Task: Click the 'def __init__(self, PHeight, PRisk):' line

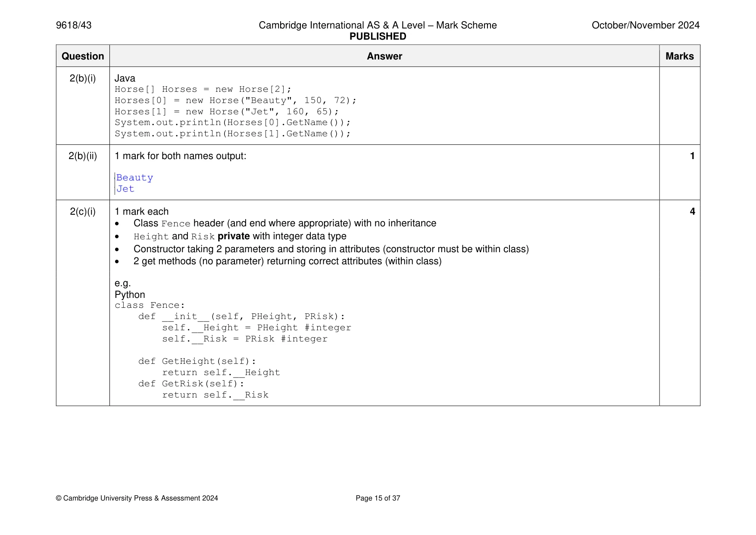Action: coord(242,316)
